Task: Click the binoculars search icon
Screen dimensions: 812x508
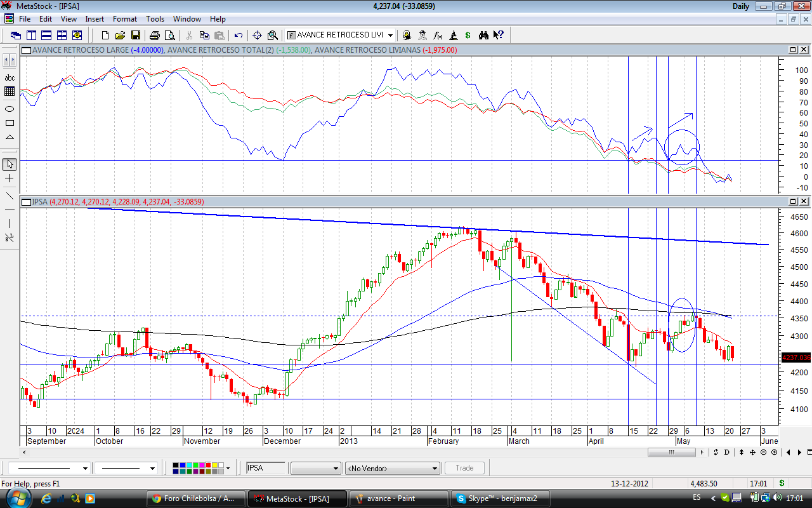Action: [483, 36]
